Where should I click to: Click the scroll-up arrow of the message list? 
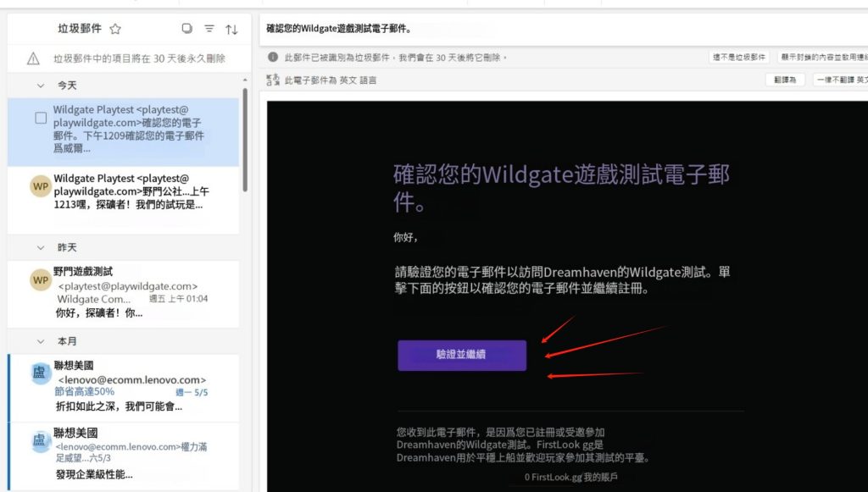coord(245,80)
